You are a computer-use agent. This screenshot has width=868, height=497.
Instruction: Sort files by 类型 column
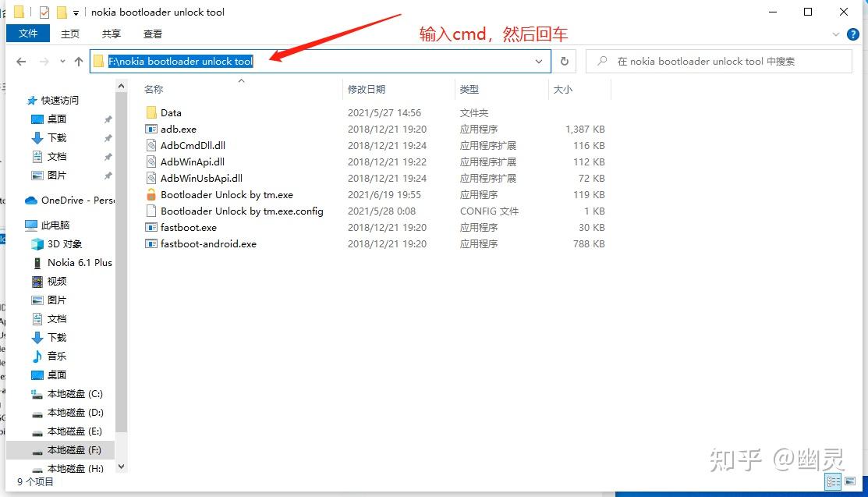pyautogui.click(x=469, y=89)
